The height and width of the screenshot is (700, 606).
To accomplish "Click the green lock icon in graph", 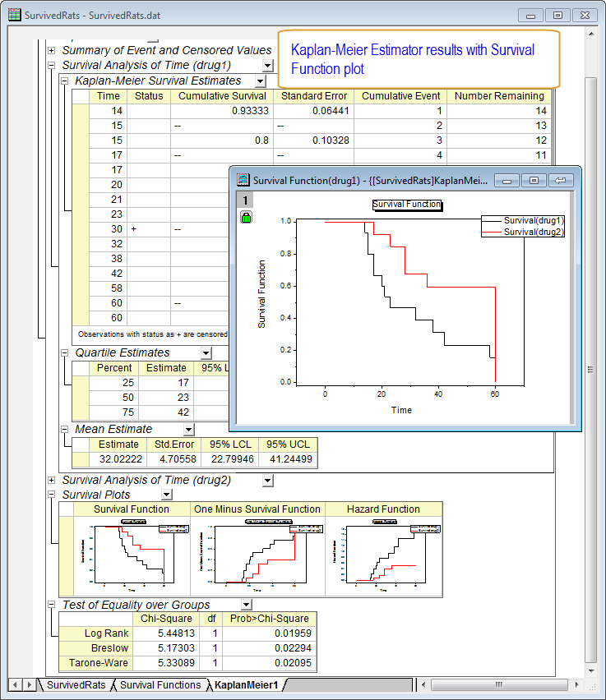I will click(246, 218).
